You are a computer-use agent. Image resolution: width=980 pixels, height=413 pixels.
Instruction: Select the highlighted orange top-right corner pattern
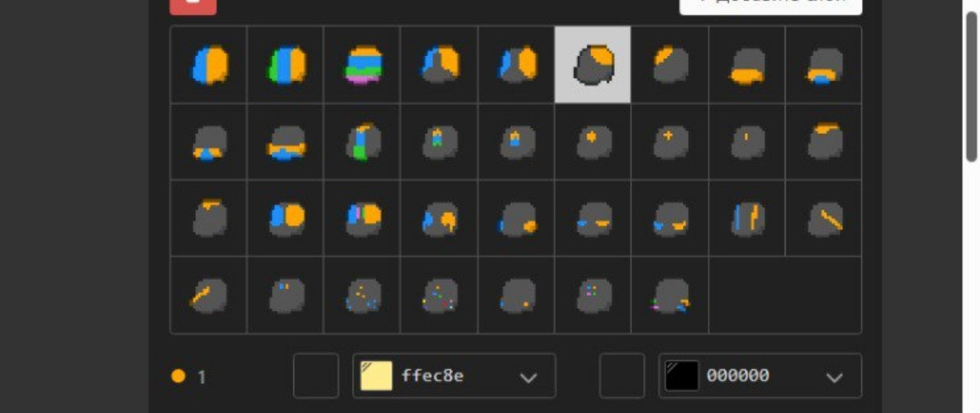tap(593, 64)
